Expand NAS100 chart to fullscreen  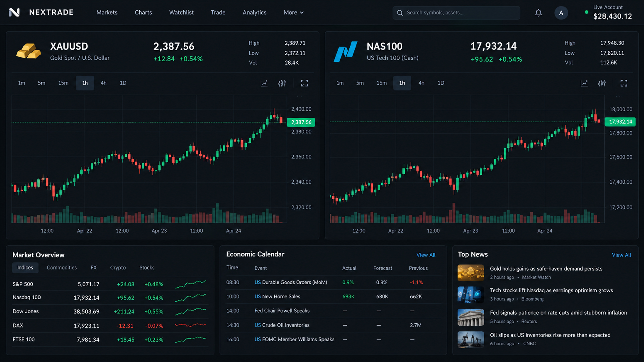tap(624, 83)
